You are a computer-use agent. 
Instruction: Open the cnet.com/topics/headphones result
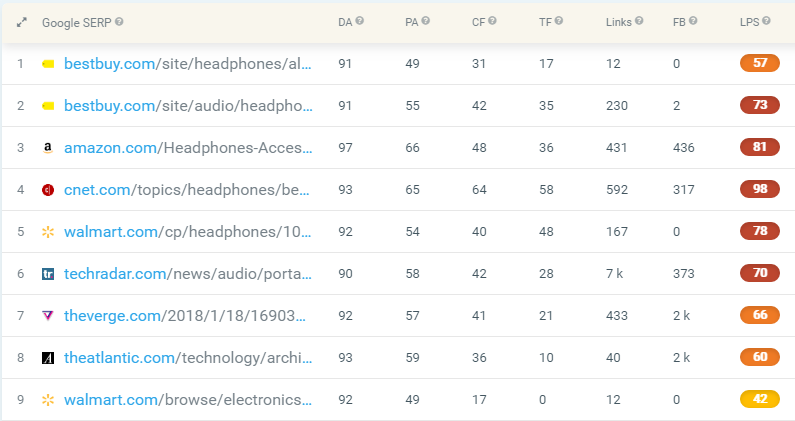click(187, 190)
